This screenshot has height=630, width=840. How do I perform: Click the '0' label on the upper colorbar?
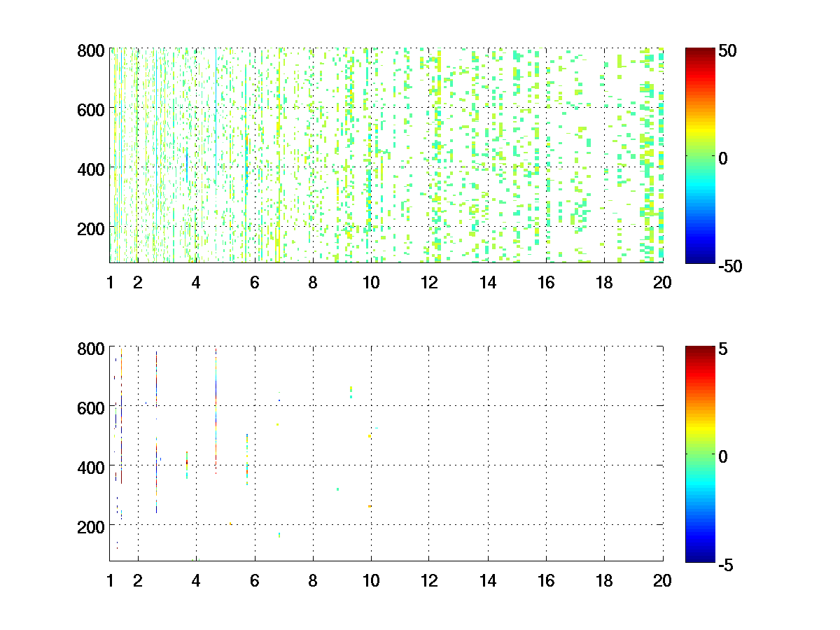click(x=722, y=159)
